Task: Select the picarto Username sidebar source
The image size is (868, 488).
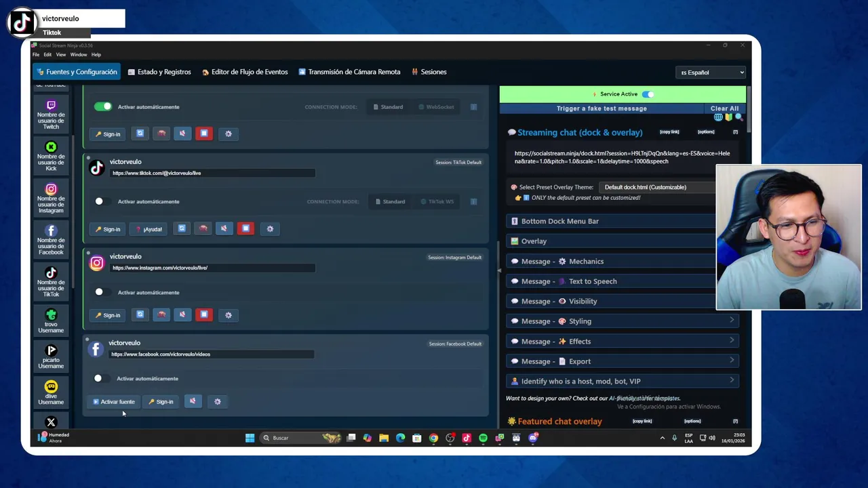Action: pos(51,357)
